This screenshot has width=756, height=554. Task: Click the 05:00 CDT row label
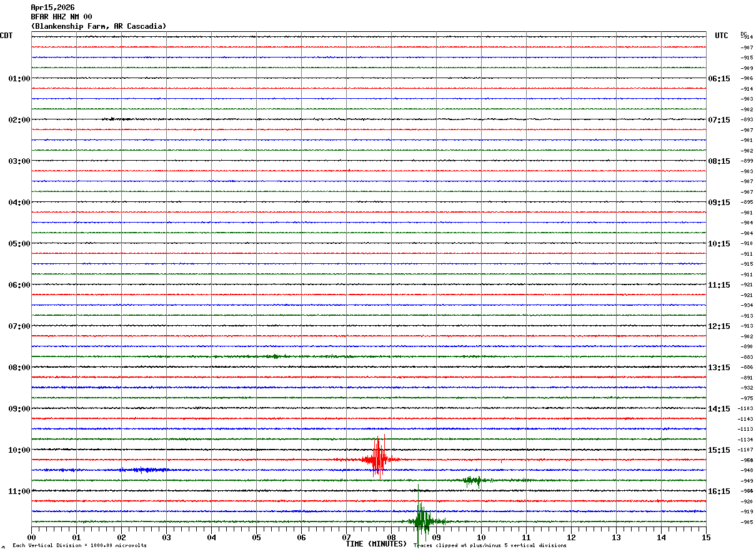pos(19,244)
